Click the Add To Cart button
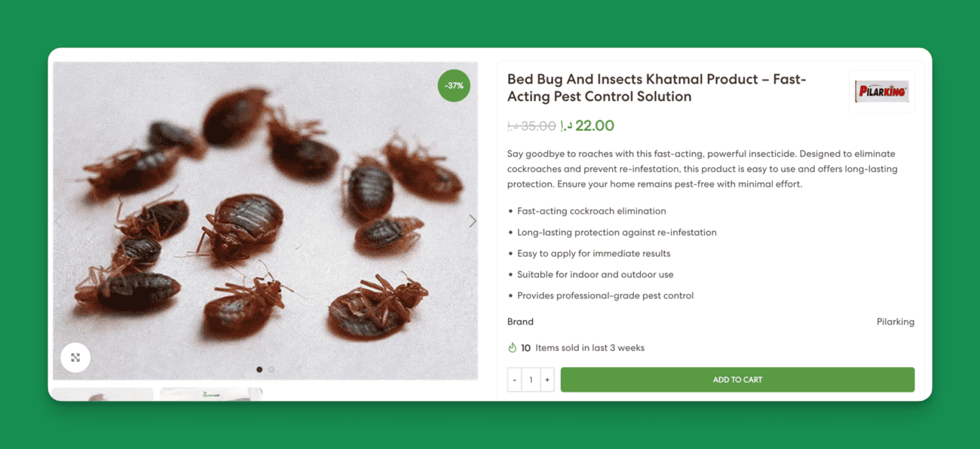Viewport: 980px width, 449px height. coord(737,380)
